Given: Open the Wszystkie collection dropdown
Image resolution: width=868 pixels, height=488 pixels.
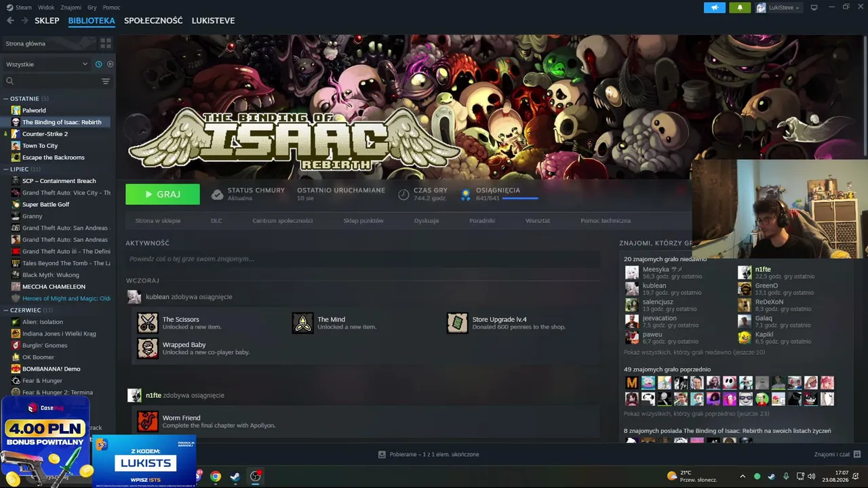Looking at the screenshot, I should coord(47,64).
